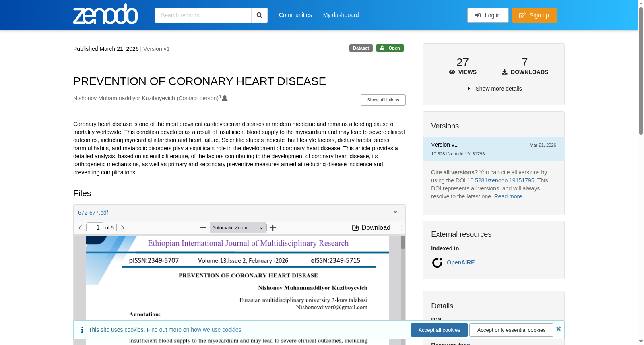Click the 27 views count
Viewport: 644px width, 345px height.
click(462, 62)
